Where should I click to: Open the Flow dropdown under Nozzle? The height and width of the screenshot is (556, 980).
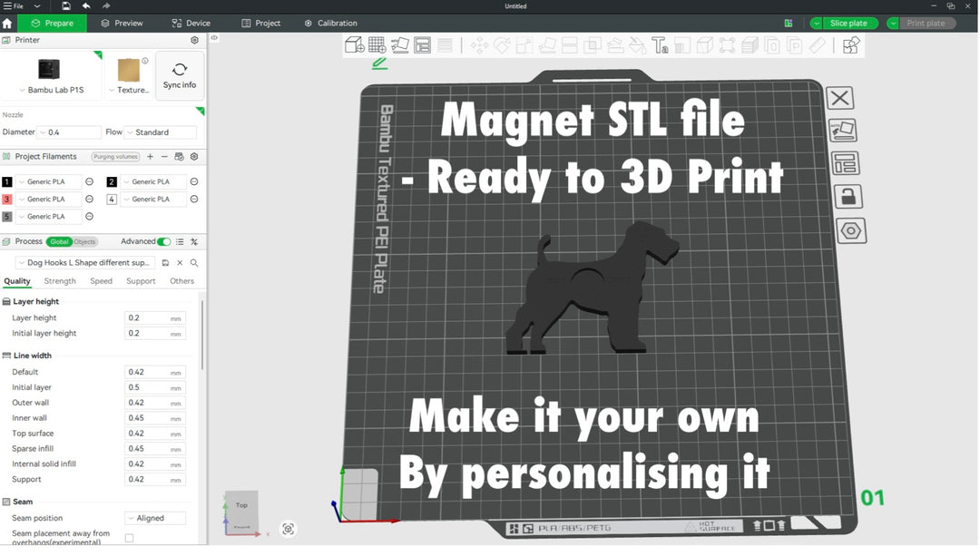tap(159, 132)
